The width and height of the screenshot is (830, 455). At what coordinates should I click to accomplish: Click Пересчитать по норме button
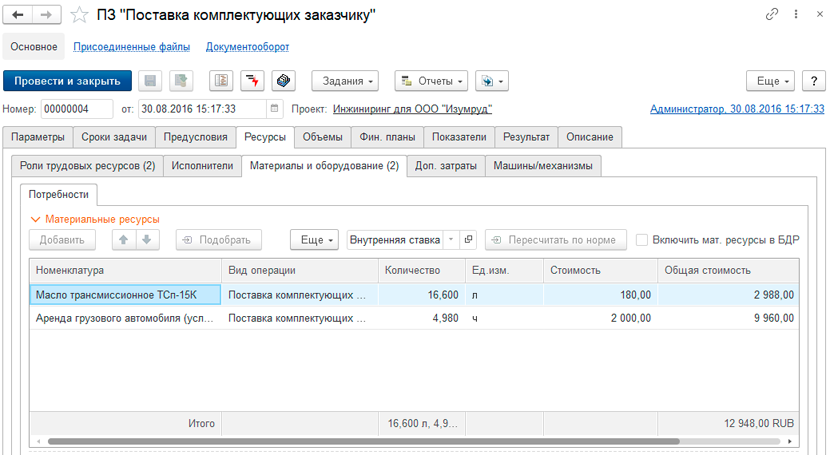click(x=556, y=240)
